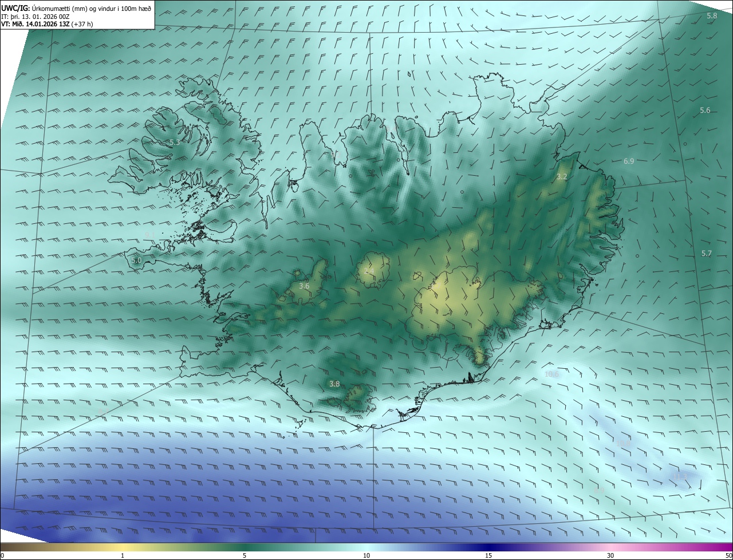Click the 15 tick label on the color scale
The width and height of the screenshot is (733, 560).
[488, 555]
